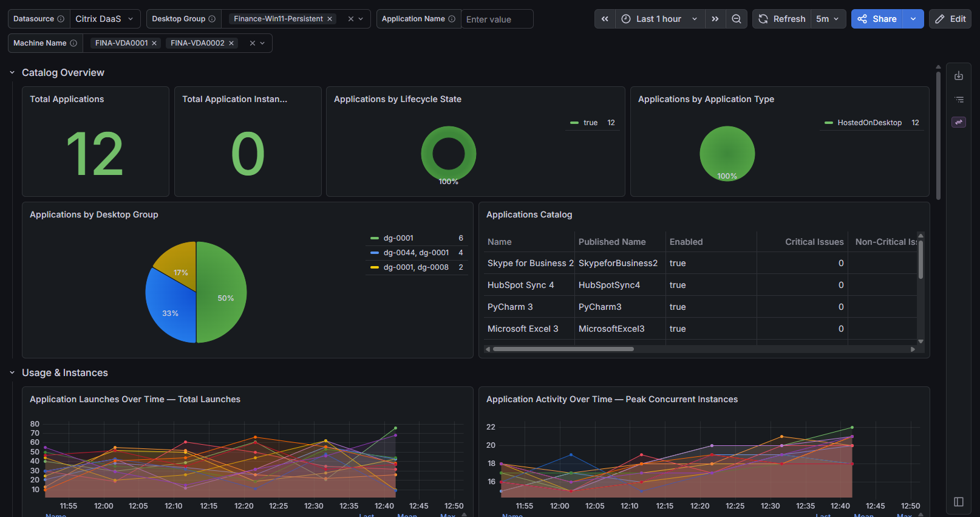
Task: Clear all Desktop Group selections
Action: pyautogui.click(x=351, y=19)
